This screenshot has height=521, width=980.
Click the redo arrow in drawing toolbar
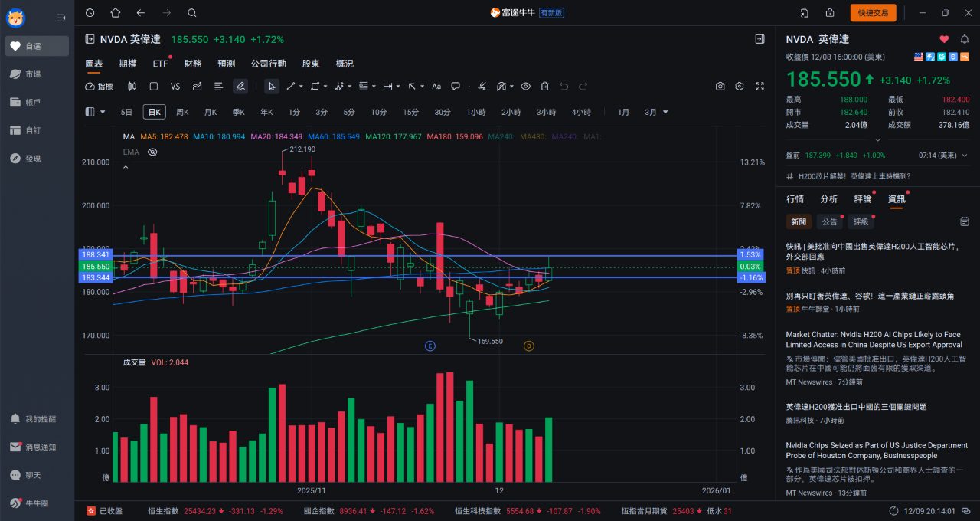coord(583,87)
